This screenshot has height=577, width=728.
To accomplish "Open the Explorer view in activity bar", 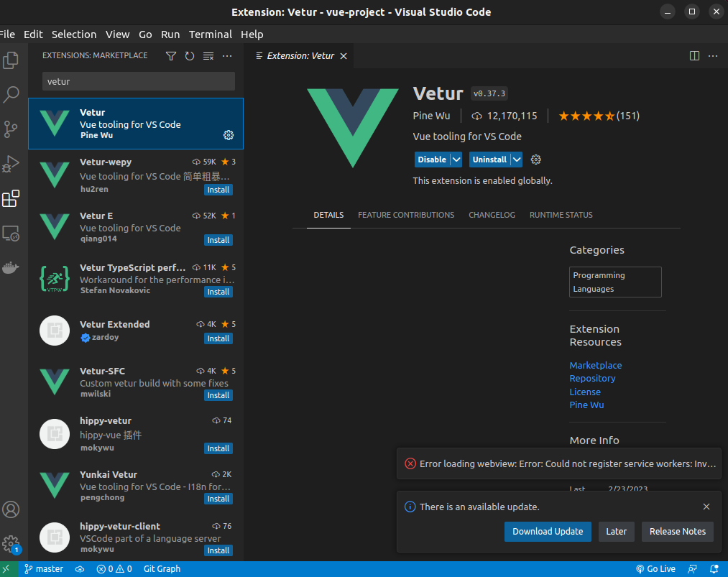I will pos(11,60).
